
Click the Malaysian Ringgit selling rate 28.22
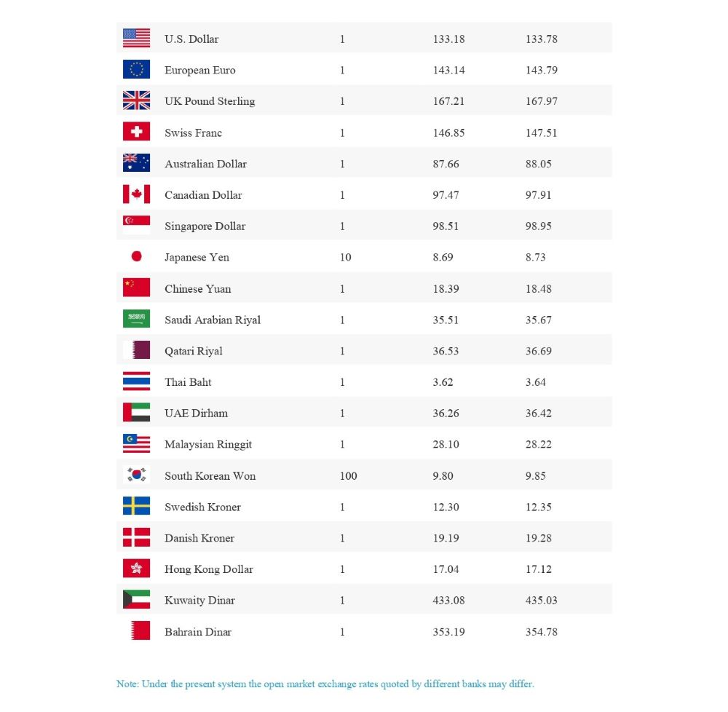click(538, 445)
